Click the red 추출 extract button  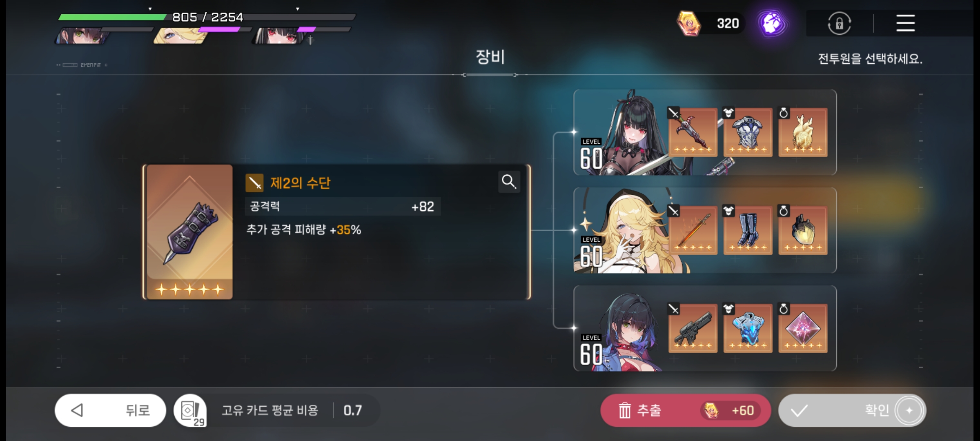point(685,410)
